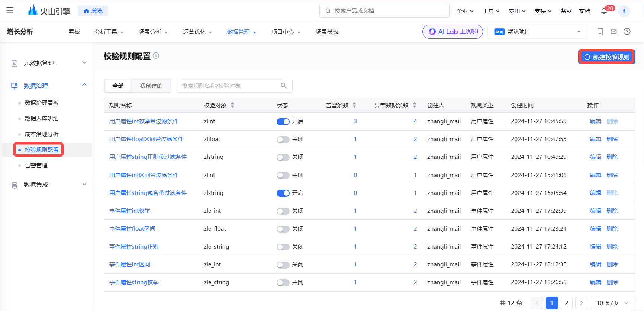The height and width of the screenshot is (311, 644).
Task: Open the notification bell with 20 badge
Action: (604, 11)
